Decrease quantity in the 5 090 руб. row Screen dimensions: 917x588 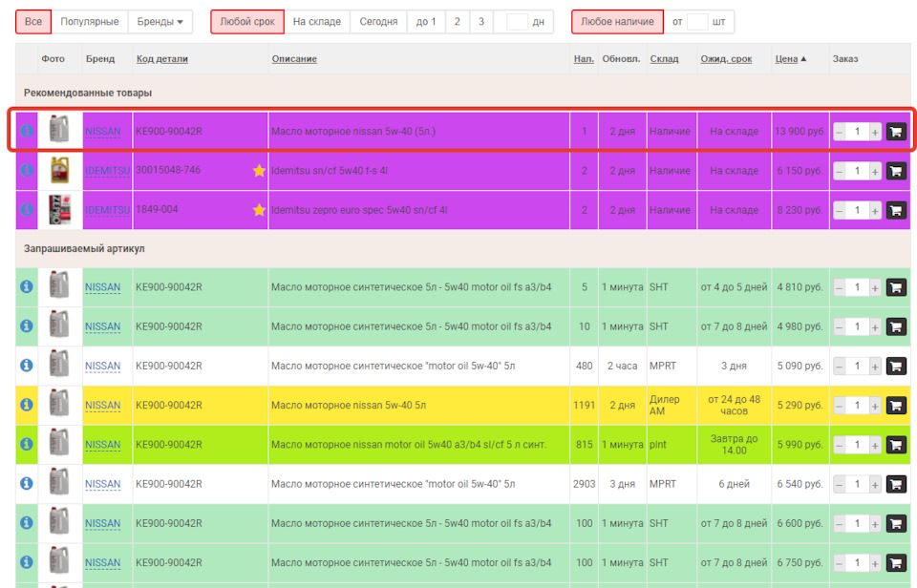click(x=840, y=367)
